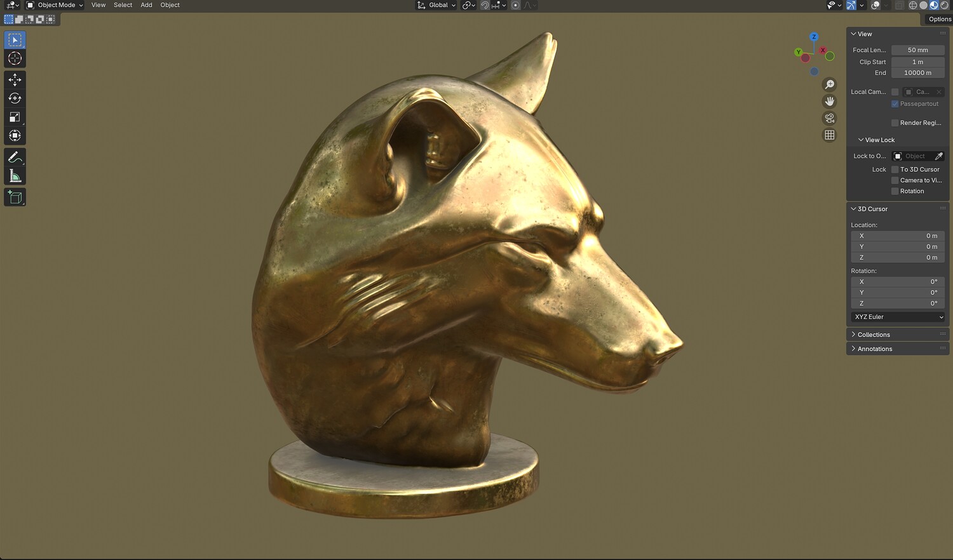Switch to solid viewport shading

pos(924,5)
